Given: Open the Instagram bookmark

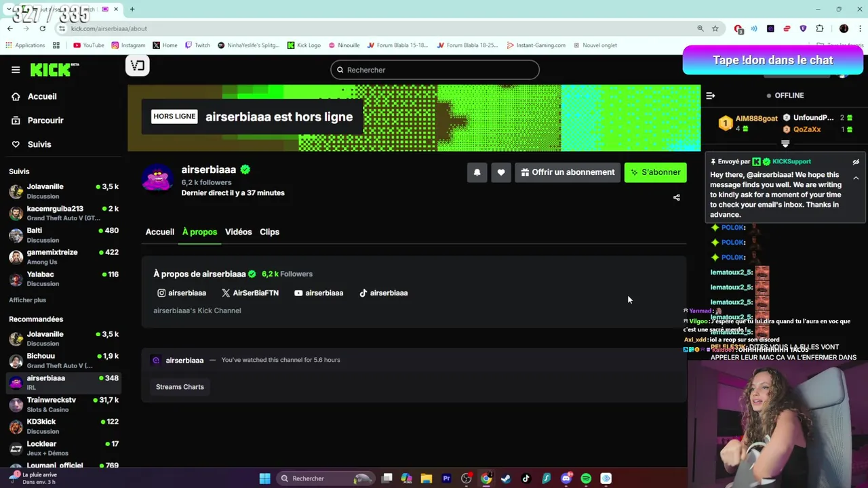Looking at the screenshot, I should point(129,45).
